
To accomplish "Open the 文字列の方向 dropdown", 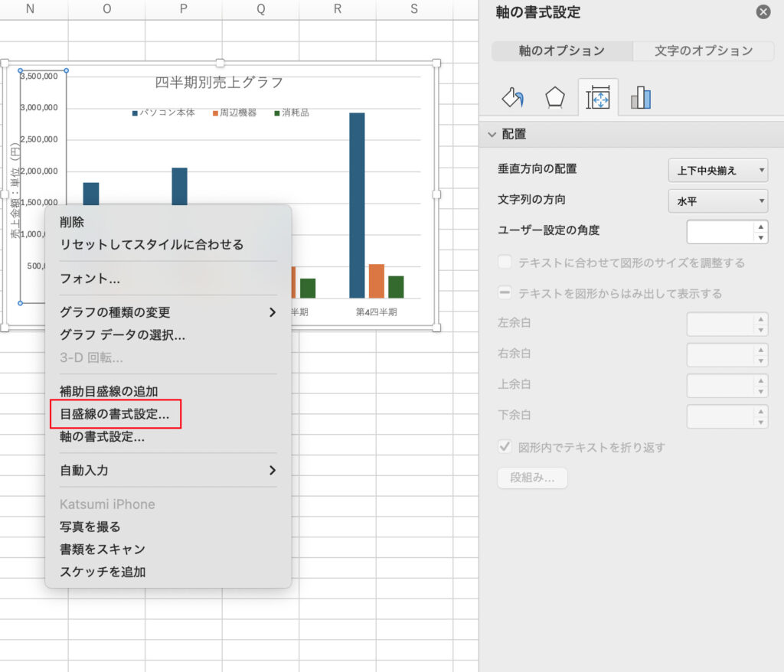I will [x=718, y=201].
